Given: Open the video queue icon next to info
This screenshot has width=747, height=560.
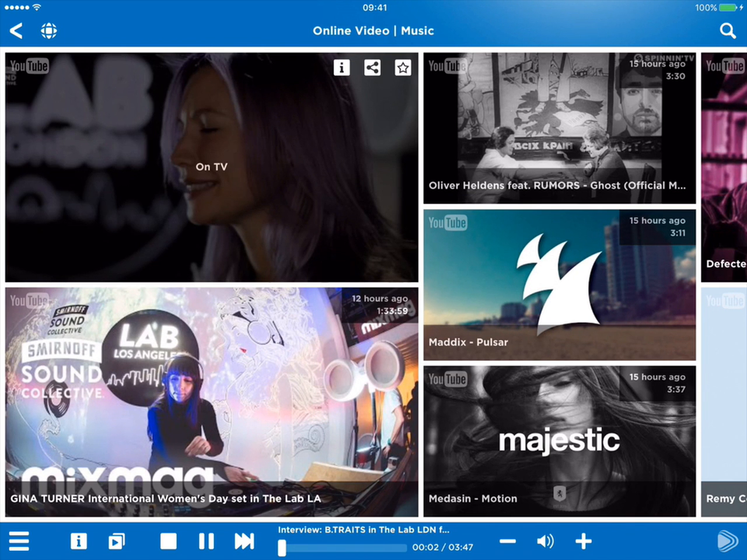Looking at the screenshot, I should click(117, 541).
